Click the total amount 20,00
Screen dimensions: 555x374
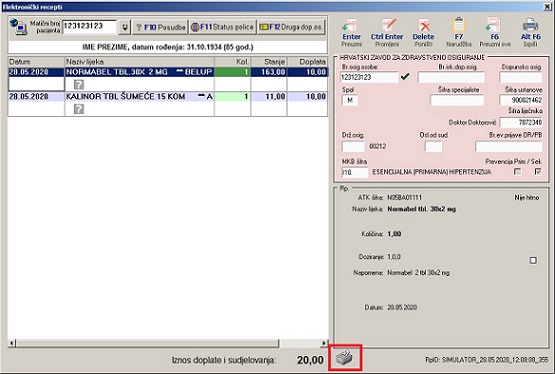tap(310, 360)
